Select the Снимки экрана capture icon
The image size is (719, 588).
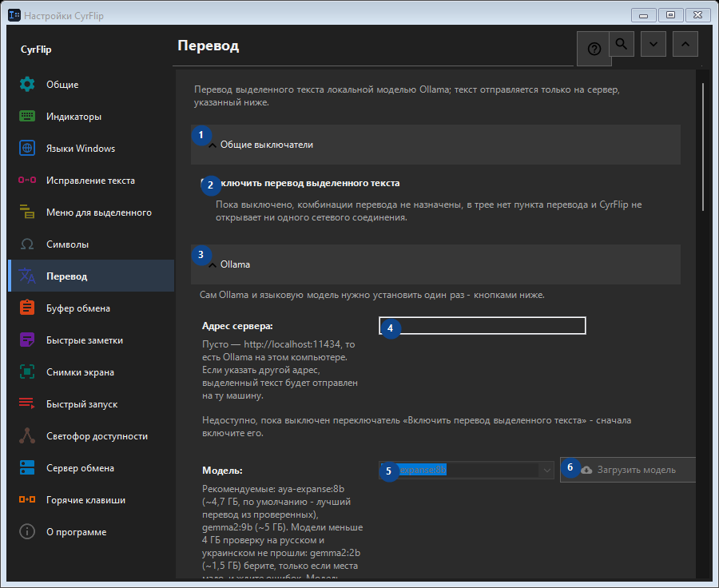[x=27, y=372]
